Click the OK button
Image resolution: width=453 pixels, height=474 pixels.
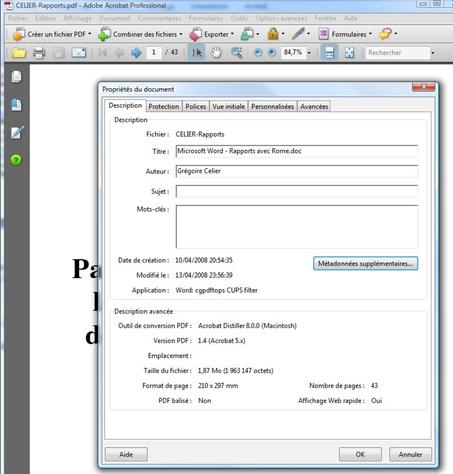[x=360, y=454]
